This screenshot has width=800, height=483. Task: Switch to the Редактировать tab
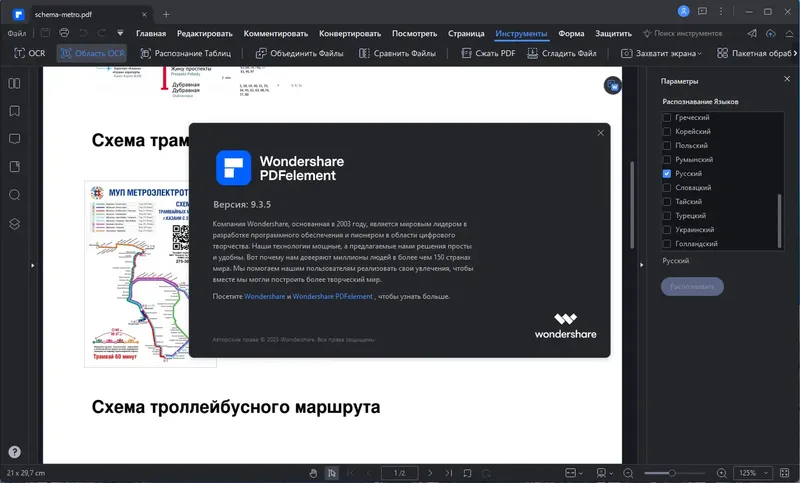205,34
